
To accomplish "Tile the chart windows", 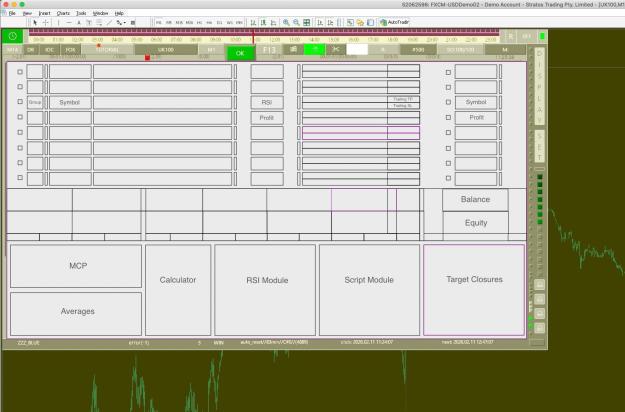I will coord(307,23).
